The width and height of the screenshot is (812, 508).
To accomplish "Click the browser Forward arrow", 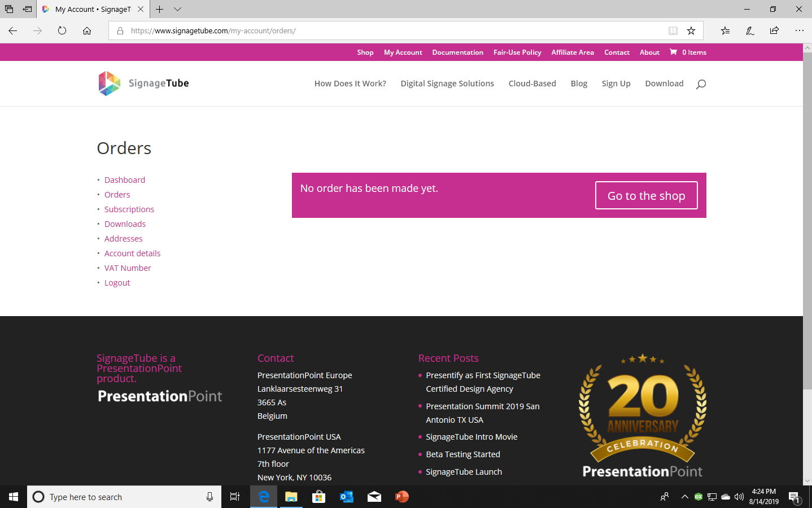I will [37, 30].
